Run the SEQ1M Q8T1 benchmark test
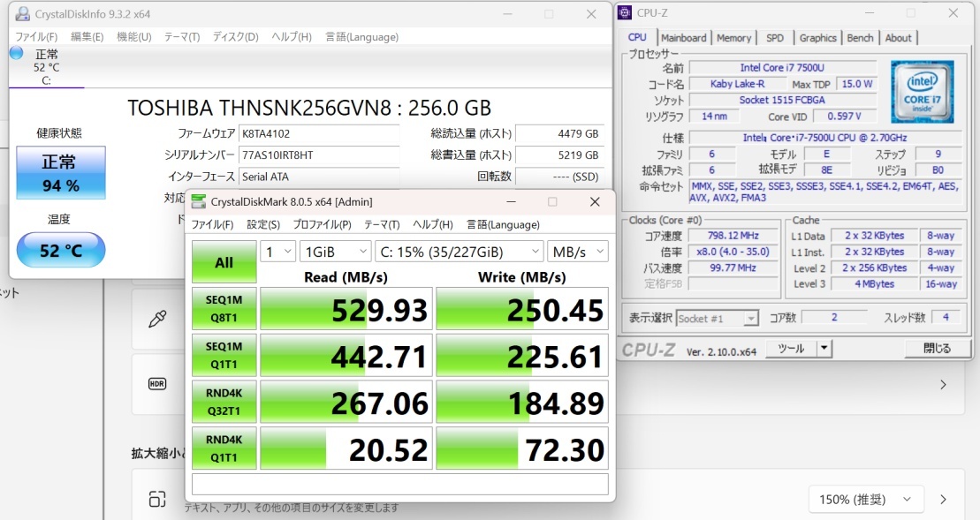This screenshot has width=980, height=520. tap(224, 308)
